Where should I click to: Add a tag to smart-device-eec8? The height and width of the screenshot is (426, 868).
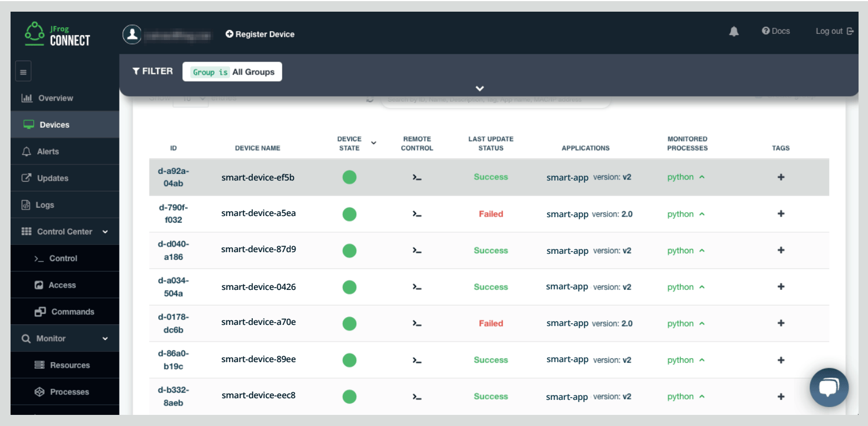pos(781,397)
